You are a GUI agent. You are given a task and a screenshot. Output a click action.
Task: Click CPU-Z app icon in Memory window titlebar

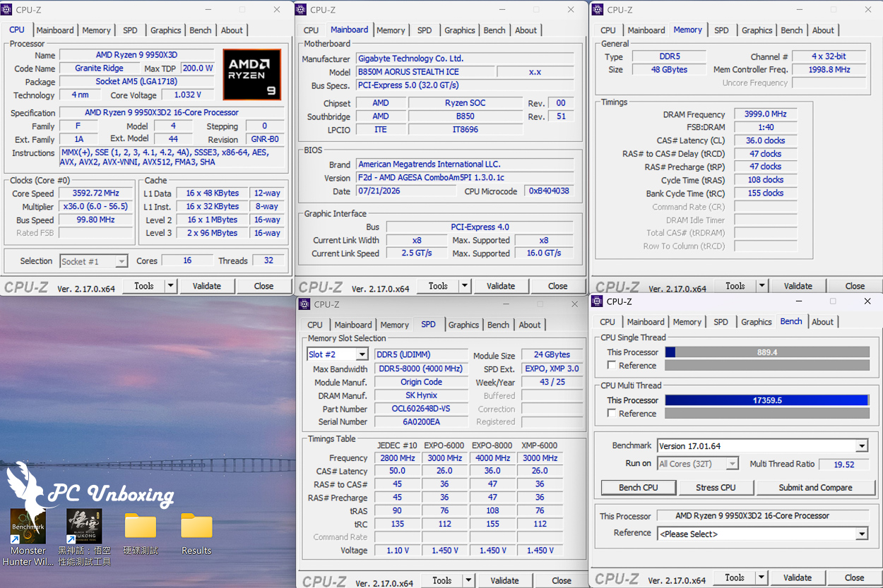[598, 10]
